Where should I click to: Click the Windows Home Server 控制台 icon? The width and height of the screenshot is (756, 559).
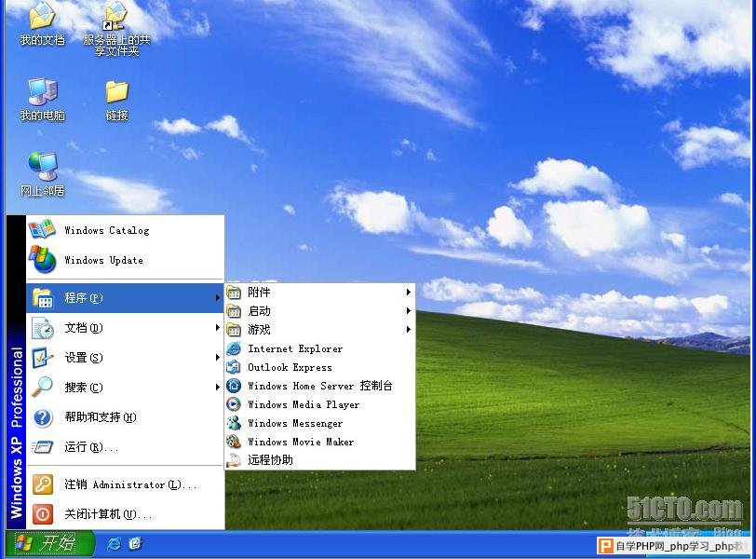pos(234,386)
